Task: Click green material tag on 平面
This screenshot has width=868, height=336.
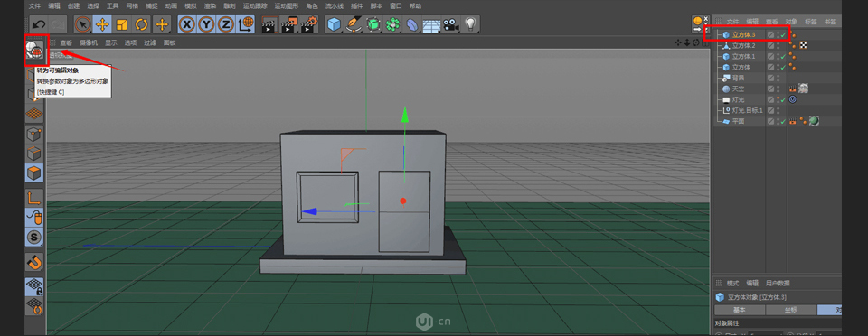Action: (x=814, y=121)
